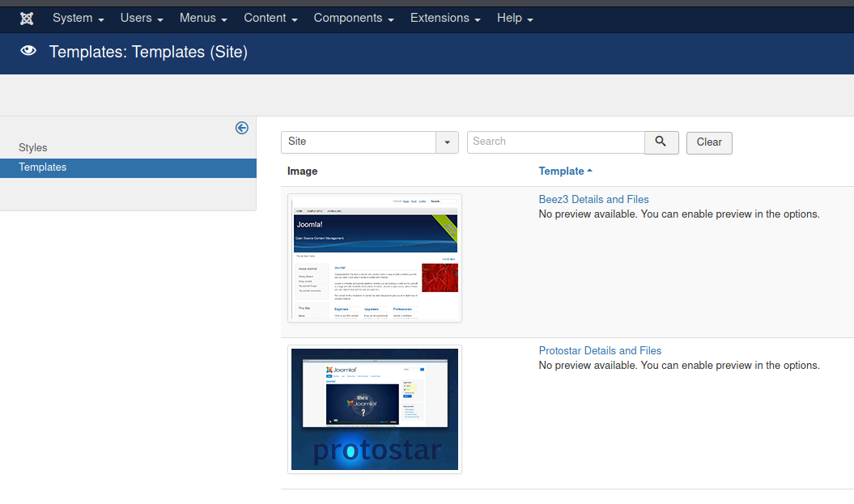This screenshot has width=854, height=504.
Task: Click the Joomla logo icon
Action: coord(27,19)
